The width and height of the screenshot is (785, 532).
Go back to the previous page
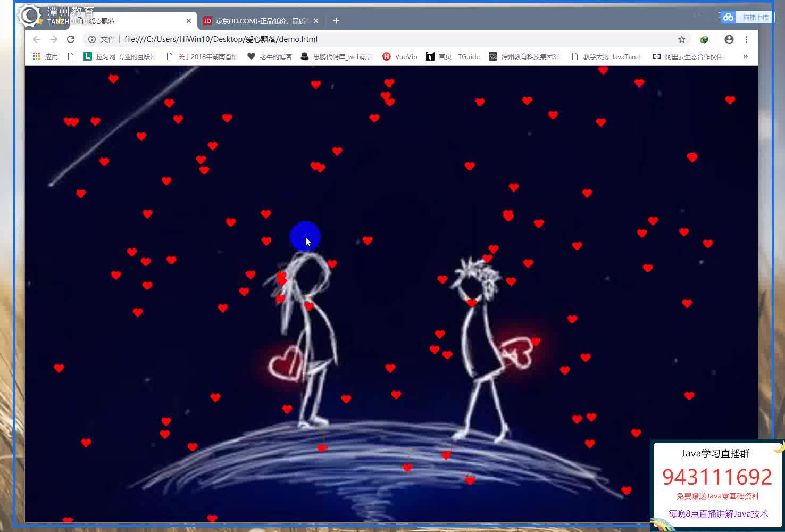tap(37, 39)
